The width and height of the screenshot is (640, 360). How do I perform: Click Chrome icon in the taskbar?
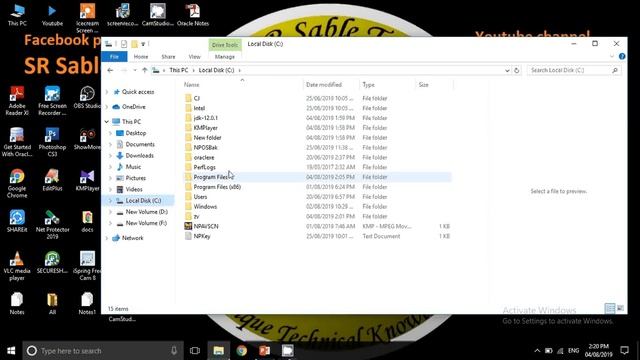tap(242, 351)
